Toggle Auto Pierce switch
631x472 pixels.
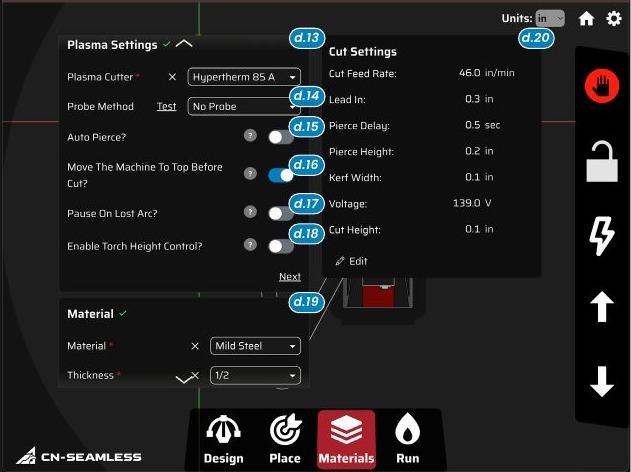click(x=281, y=137)
